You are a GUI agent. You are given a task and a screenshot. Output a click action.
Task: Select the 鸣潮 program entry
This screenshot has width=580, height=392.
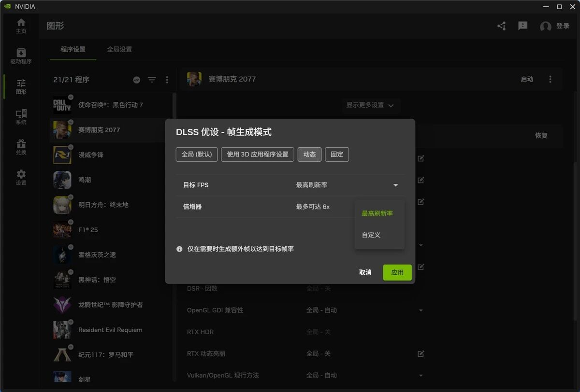[x=112, y=180]
